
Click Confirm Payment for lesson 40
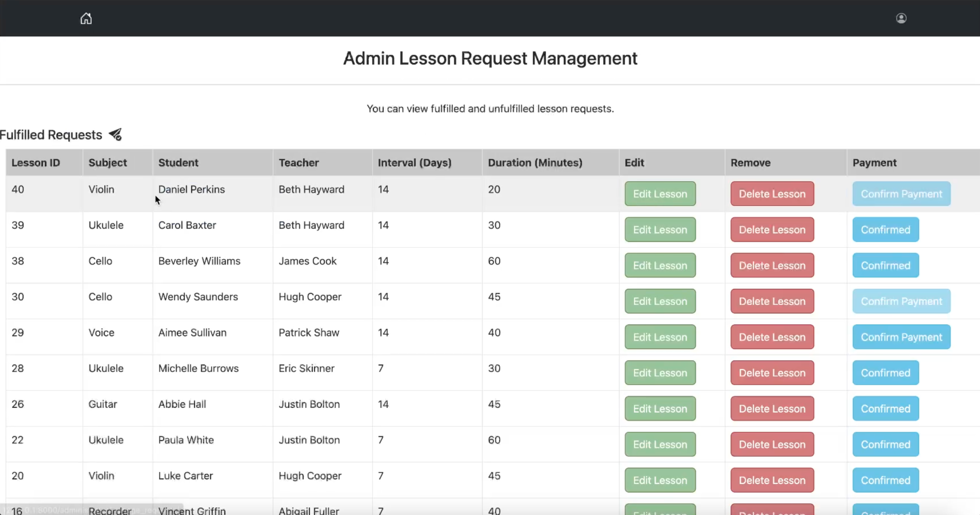pyautogui.click(x=901, y=194)
